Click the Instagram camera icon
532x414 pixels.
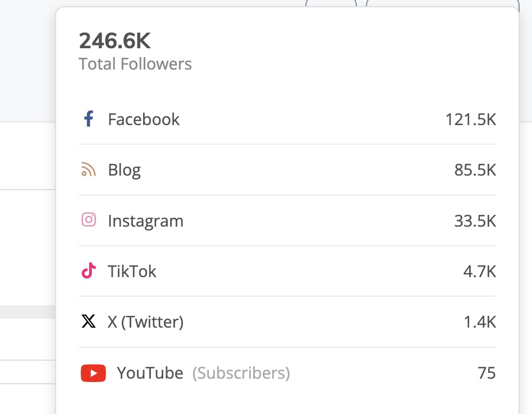(88, 220)
